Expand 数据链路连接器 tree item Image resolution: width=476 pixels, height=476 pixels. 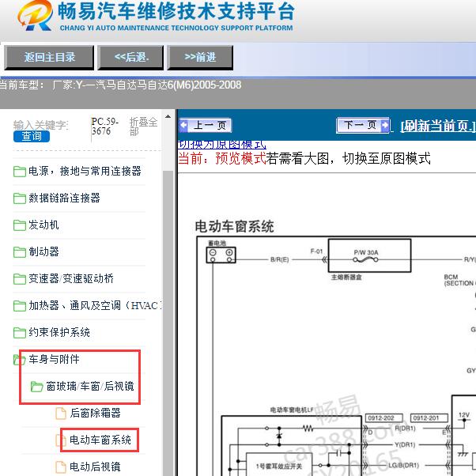64,198
